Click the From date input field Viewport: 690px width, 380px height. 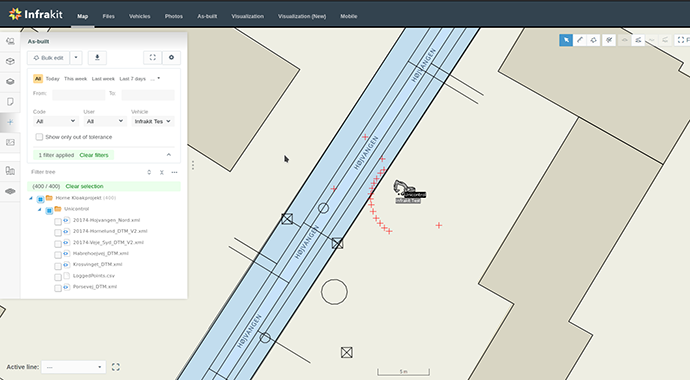point(79,95)
